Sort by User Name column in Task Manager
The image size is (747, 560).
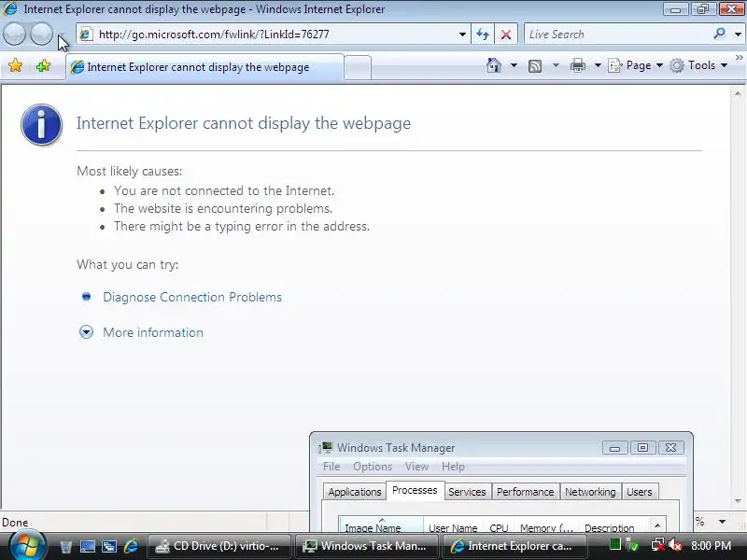[453, 526]
